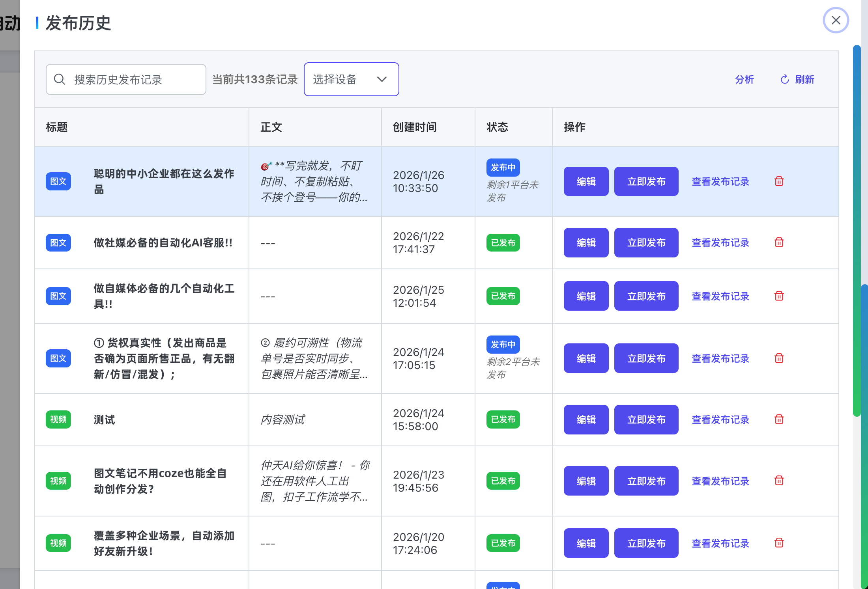Click the 发布中 status badge on first row
Image resolution: width=868 pixels, height=589 pixels.
coord(503,168)
